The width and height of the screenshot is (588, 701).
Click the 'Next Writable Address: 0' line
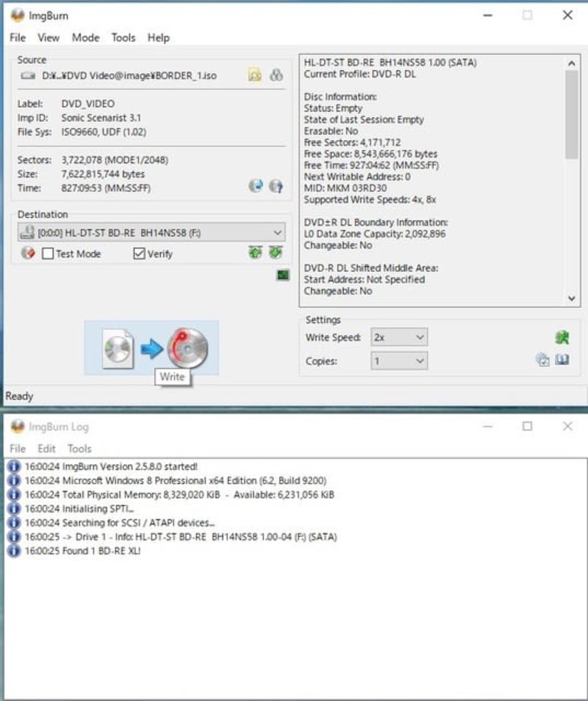[357, 177]
